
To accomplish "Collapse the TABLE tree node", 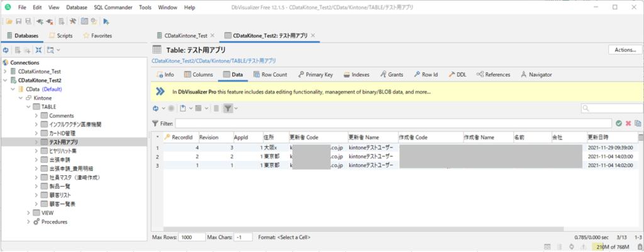I will click(x=28, y=107).
